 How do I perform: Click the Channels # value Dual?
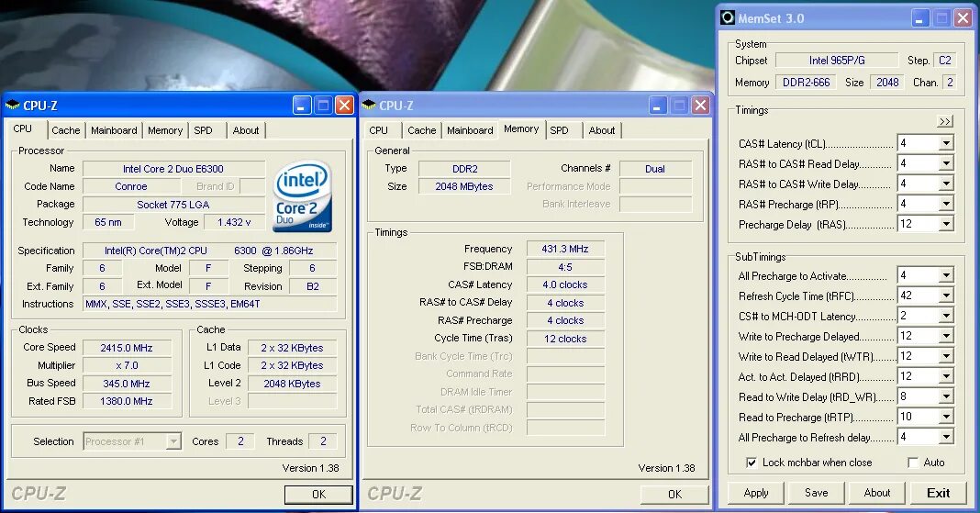655,169
